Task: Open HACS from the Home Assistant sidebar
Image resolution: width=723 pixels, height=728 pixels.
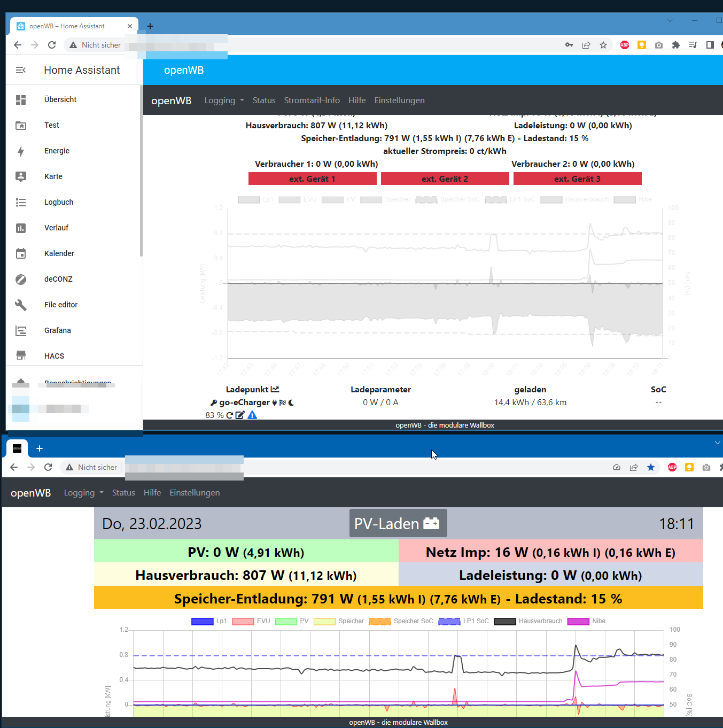Action: [54, 356]
